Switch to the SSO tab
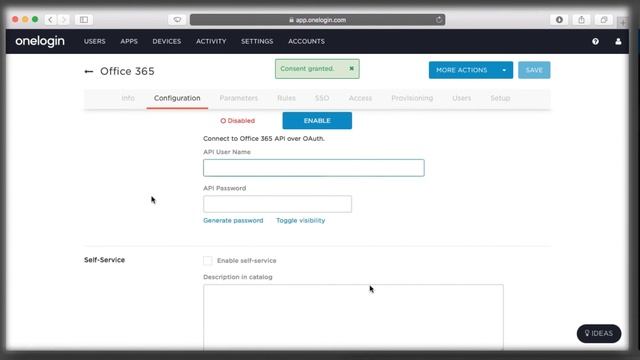 322,98
